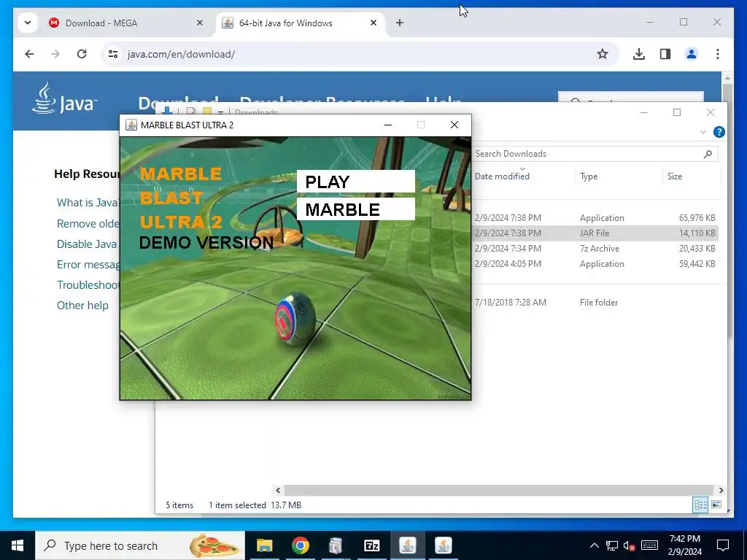
Task: Click the taskbar search box
Action: point(140,545)
